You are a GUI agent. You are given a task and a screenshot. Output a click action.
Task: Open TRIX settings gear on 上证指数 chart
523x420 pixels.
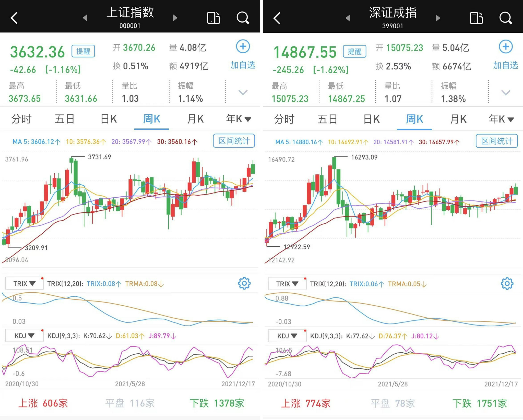tap(244, 283)
